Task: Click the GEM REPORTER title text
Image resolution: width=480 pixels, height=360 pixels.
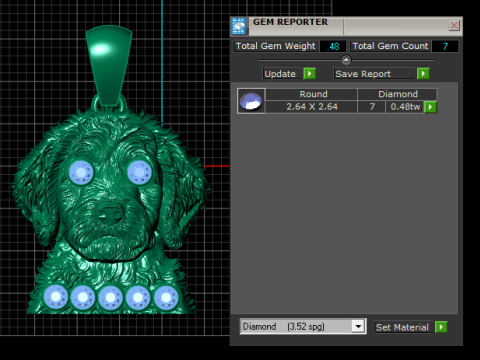Action: pos(290,22)
